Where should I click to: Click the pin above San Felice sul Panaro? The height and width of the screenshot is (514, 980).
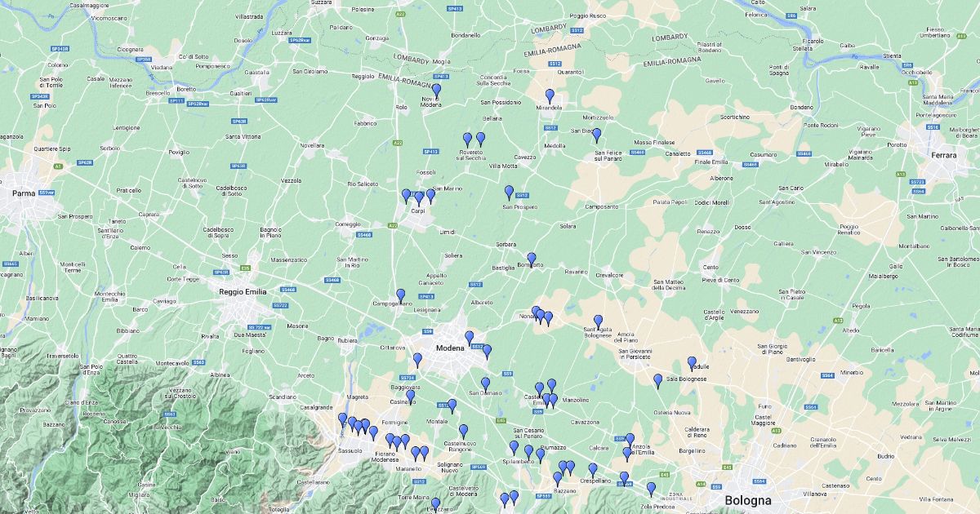[596, 135]
